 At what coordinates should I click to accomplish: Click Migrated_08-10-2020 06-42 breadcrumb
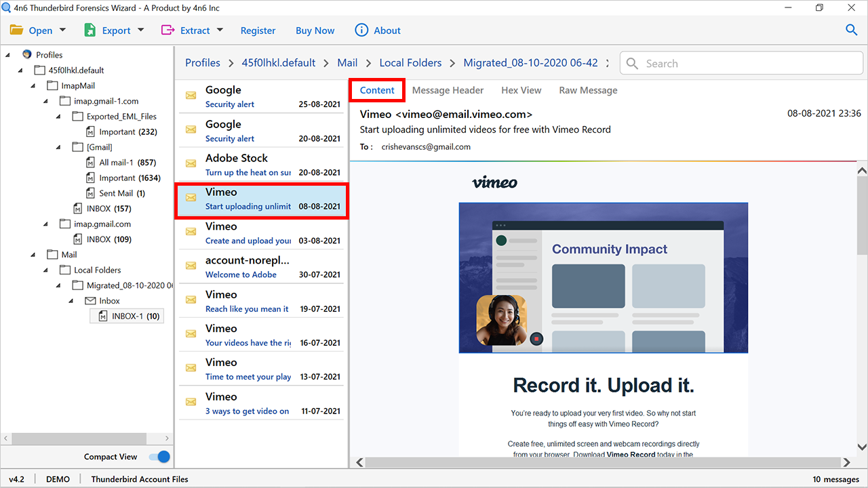(x=530, y=62)
